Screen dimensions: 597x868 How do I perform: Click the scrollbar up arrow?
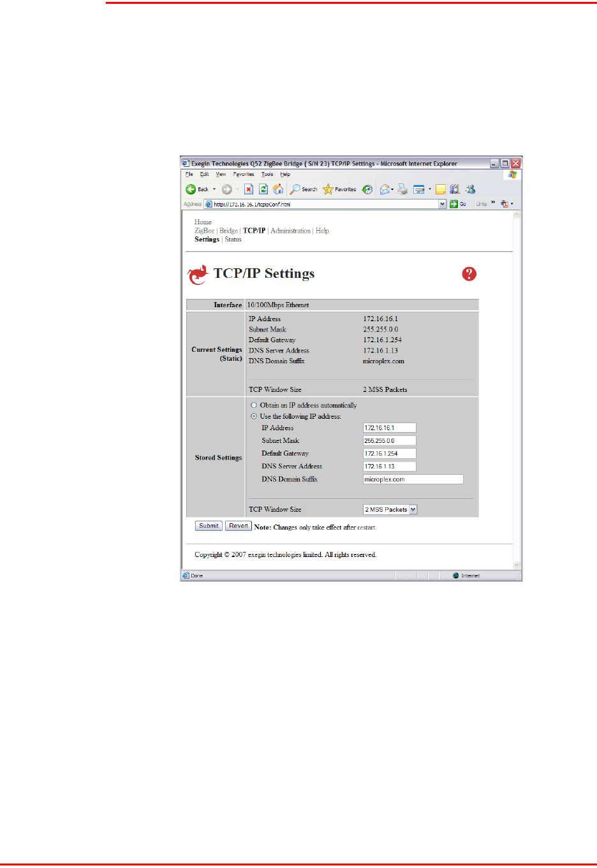point(517,215)
